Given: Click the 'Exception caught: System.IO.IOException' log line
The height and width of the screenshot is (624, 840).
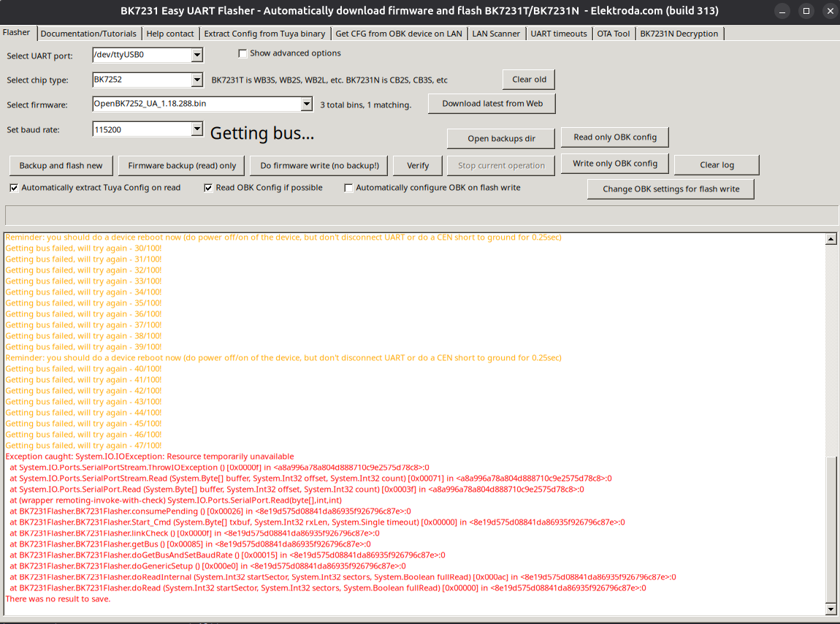Looking at the screenshot, I should [x=150, y=457].
